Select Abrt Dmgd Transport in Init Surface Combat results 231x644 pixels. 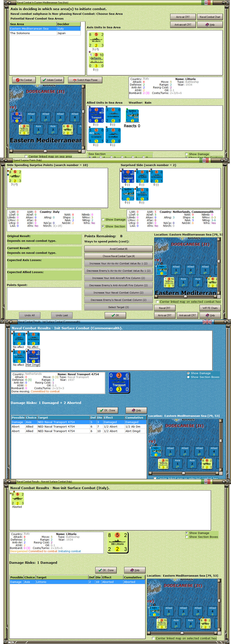click(33, 357)
